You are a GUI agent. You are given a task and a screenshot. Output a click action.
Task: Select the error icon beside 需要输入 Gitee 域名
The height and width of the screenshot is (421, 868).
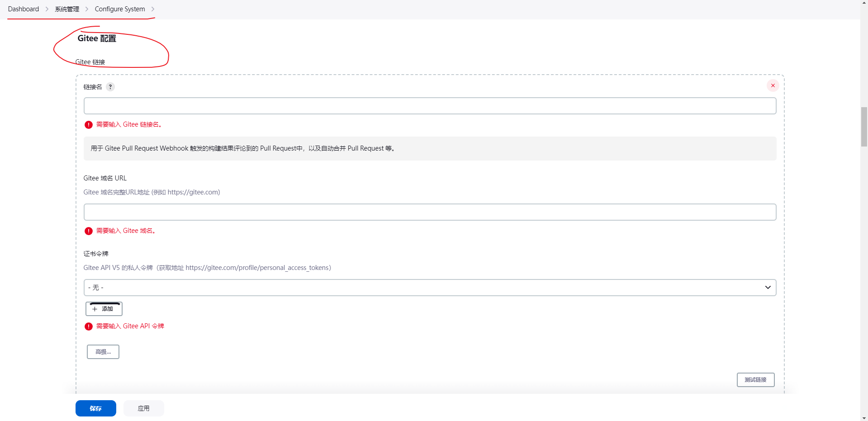89,231
